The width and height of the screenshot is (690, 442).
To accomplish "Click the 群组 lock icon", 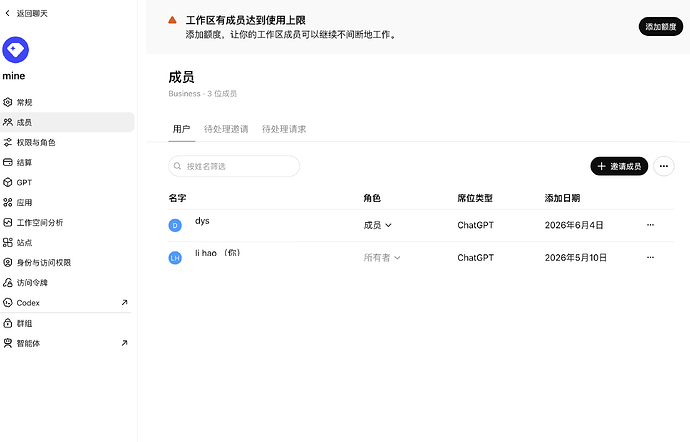I will tap(8, 323).
